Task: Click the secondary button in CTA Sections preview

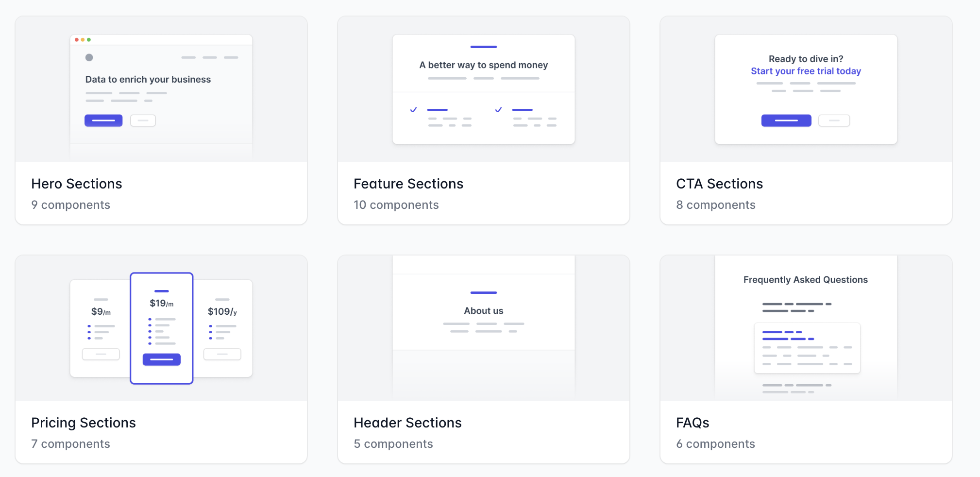Action: [x=834, y=120]
